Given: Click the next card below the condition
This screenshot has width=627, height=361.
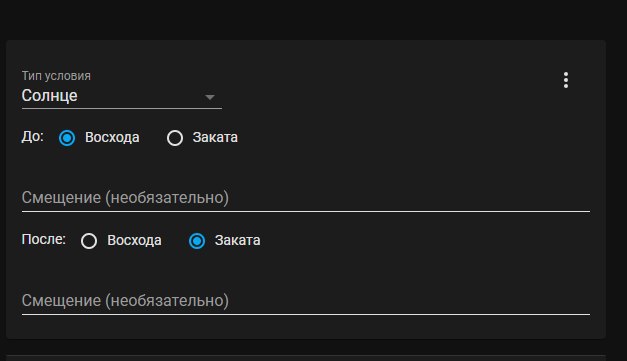Looking at the screenshot, I should coord(306,358).
